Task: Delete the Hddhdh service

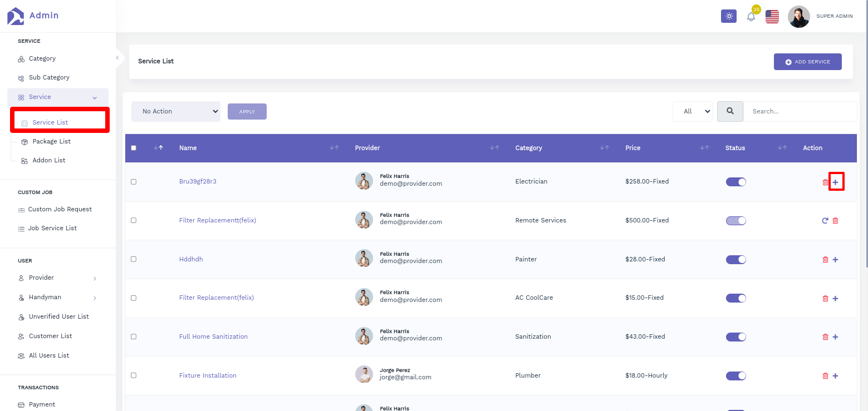Action: click(825, 260)
